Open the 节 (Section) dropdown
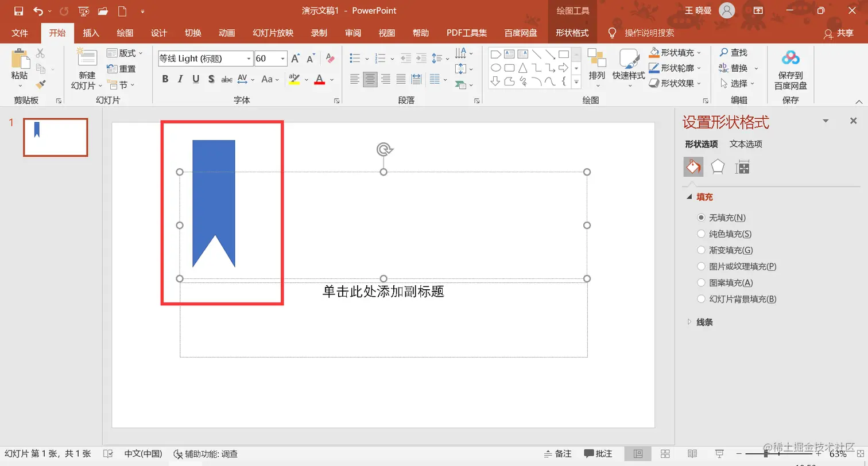The image size is (868, 466). pyautogui.click(x=121, y=85)
